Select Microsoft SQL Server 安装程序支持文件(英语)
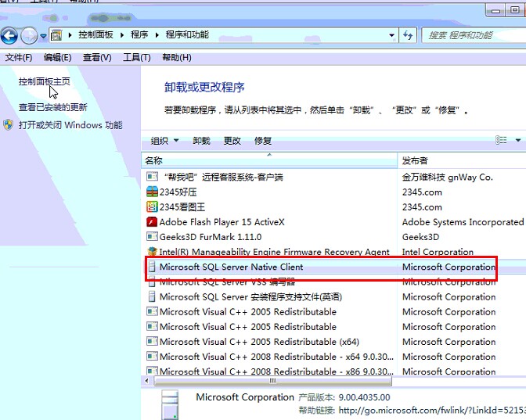526x420 pixels. click(251, 296)
